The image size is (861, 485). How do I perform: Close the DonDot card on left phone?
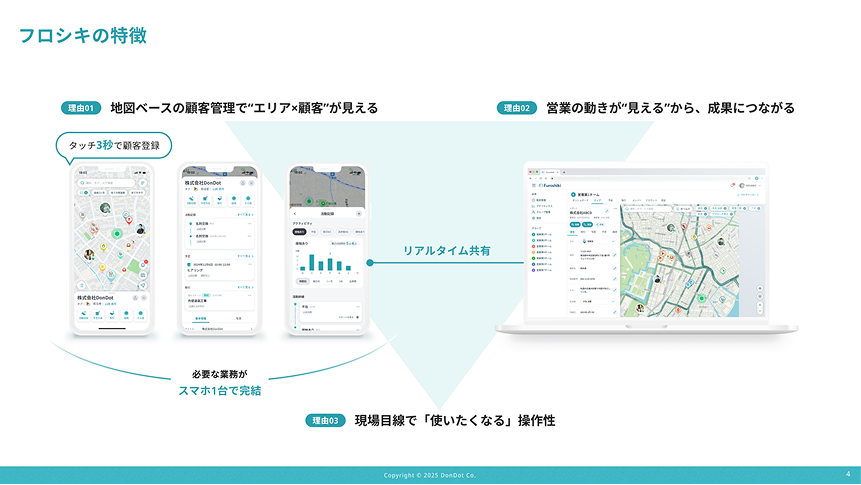(144, 298)
